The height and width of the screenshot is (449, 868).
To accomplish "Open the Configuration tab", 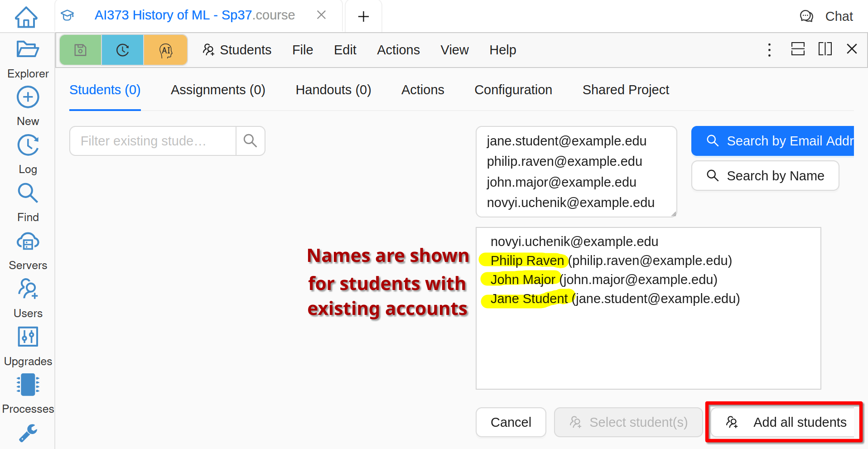I will point(513,90).
